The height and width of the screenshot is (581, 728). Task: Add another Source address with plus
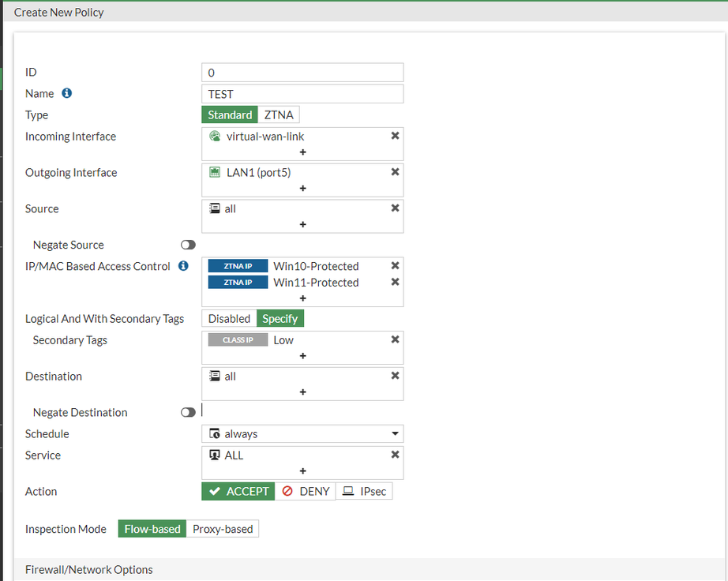(302, 224)
